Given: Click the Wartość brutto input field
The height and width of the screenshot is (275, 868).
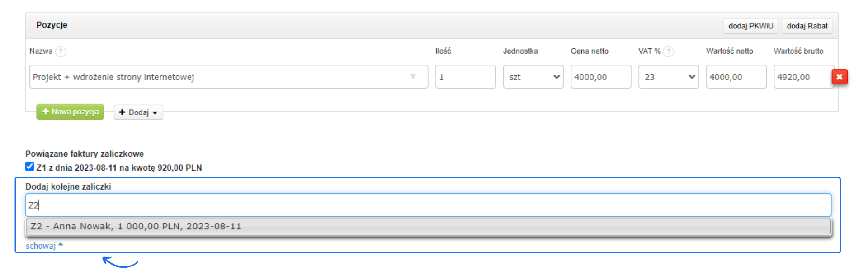Looking at the screenshot, I should 802,77.
